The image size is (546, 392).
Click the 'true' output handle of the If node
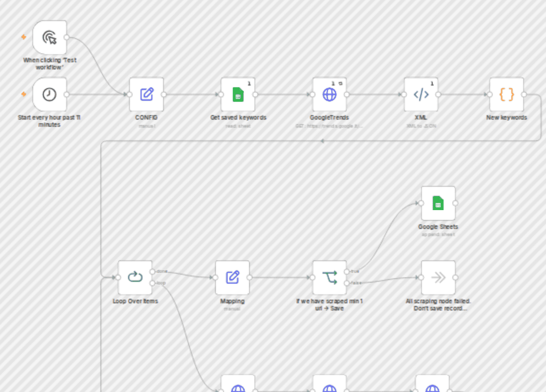point(347,271)
